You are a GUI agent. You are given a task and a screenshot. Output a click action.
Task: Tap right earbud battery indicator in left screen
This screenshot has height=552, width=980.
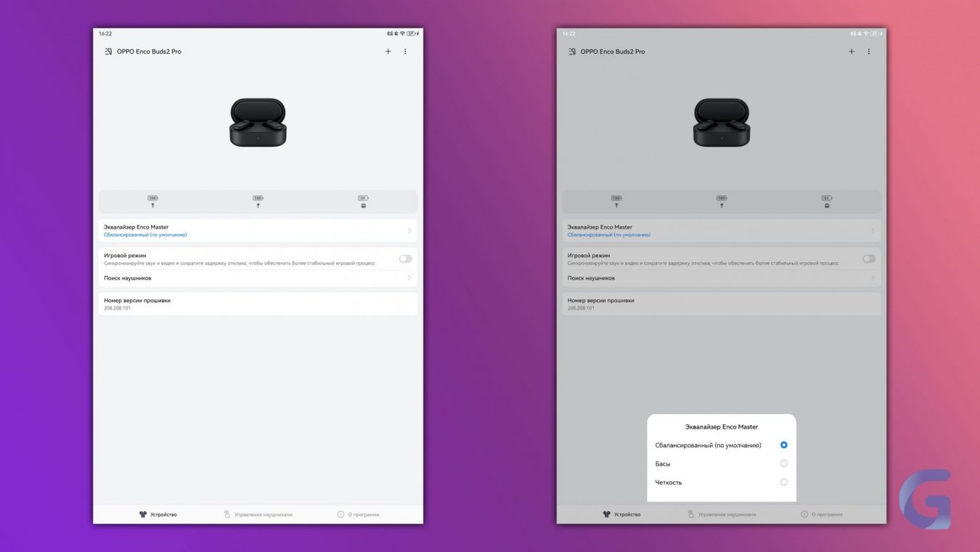[x=258, y=201]
